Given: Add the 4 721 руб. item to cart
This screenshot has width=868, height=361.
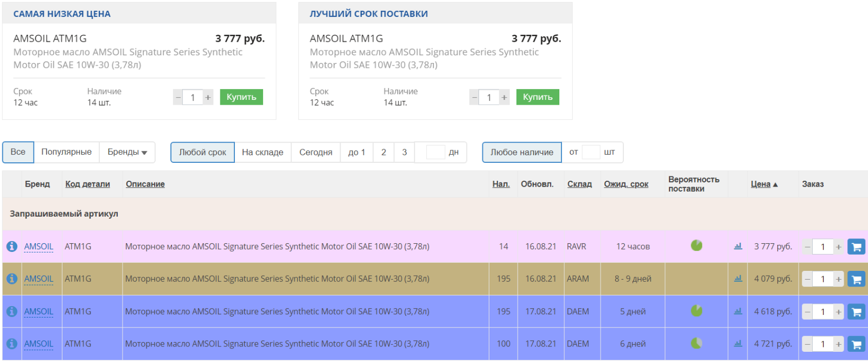Looking at the screenshot, I should point(856,344).
